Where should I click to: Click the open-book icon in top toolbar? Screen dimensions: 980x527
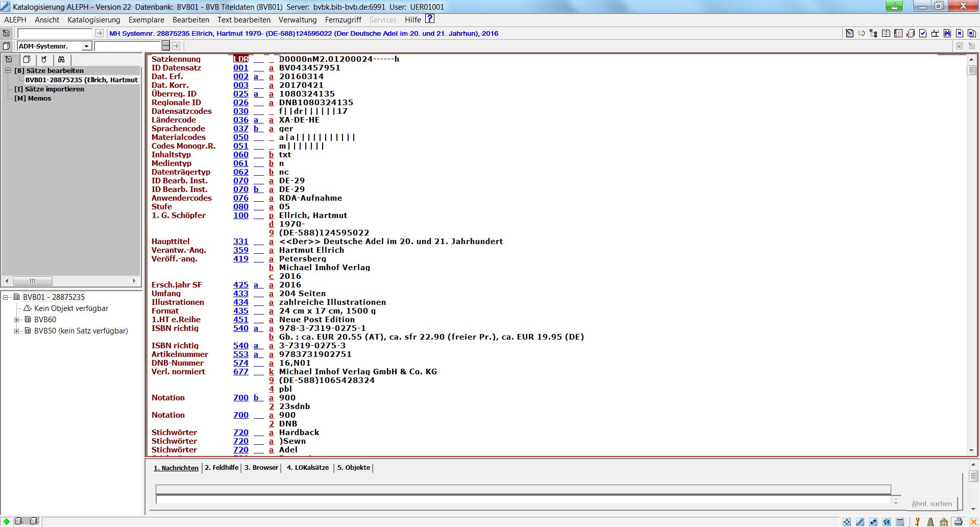pyautogui.click(x=886, y=33)
